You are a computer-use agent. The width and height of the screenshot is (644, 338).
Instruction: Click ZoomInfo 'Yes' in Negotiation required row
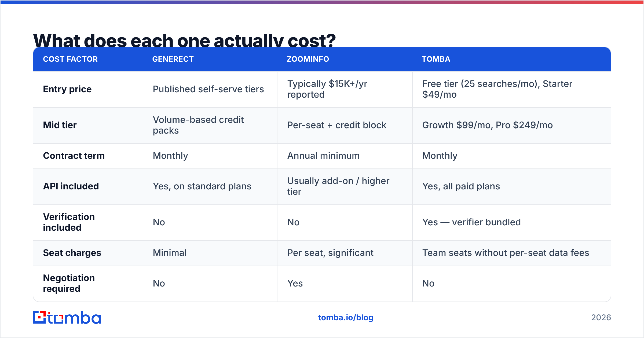(295, 283)
